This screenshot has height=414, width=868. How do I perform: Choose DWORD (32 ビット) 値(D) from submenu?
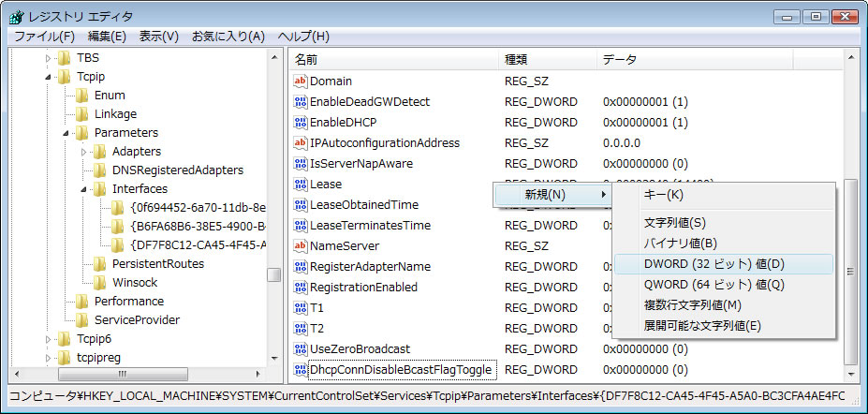click(x=724, y=264)
